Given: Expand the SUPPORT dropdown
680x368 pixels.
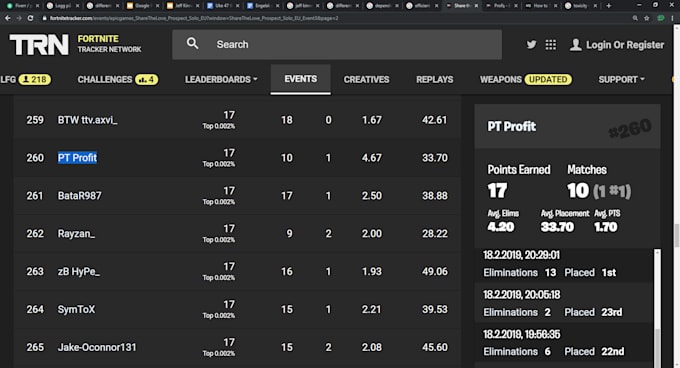Looking at the screenshot, I should 621,79.
